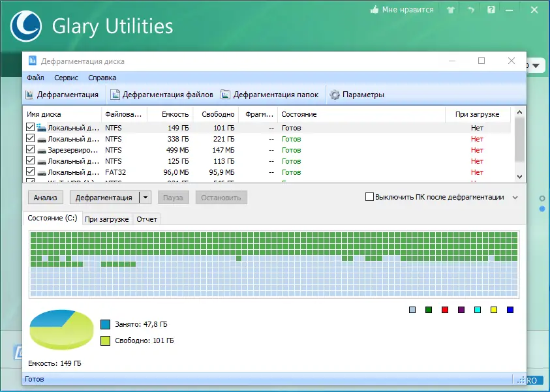Enable Выключить ПК после дефрагментации checkbox
The image size is (550, 392).
click(369, 197)
